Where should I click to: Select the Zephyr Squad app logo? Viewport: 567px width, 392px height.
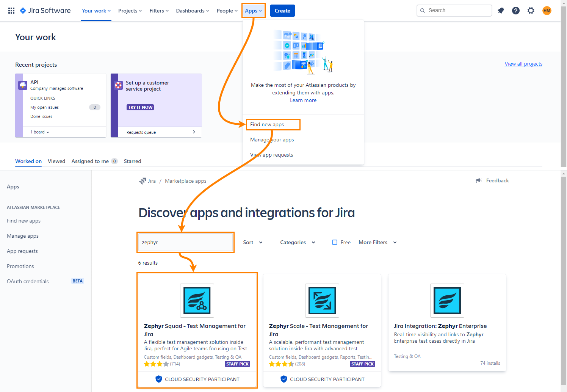(197, 301)
